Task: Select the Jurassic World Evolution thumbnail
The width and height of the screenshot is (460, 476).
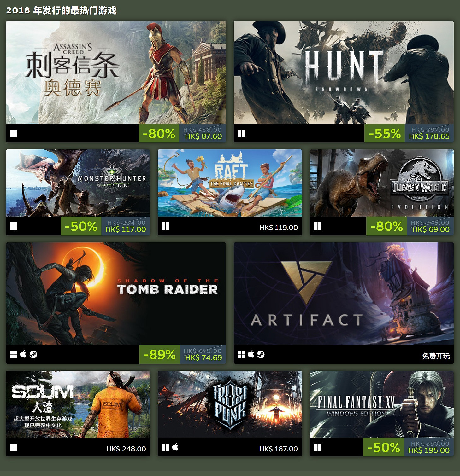Action: pyautogui.click(x=382, y=183)
